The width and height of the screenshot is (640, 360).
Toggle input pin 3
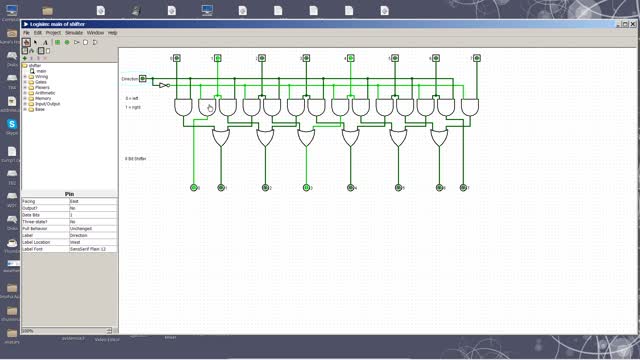pos(306,58)
